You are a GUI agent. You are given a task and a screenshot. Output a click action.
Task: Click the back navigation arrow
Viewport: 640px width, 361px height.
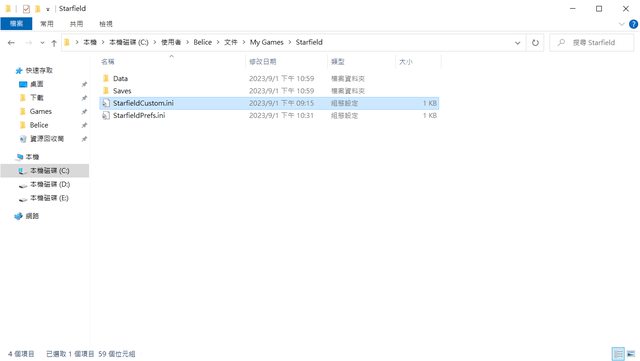point(11,42)
